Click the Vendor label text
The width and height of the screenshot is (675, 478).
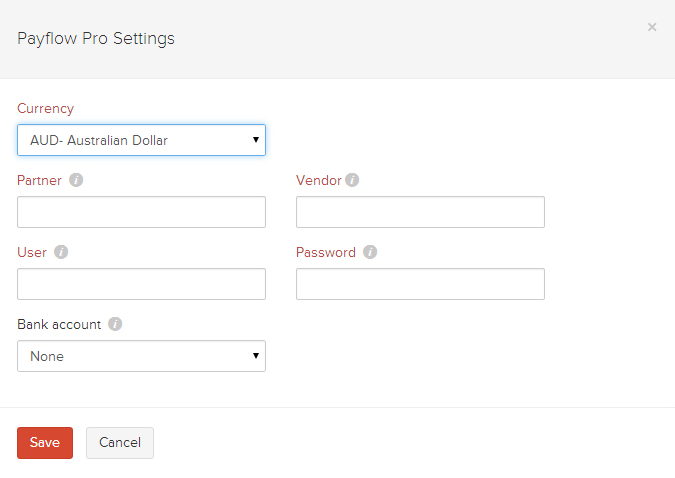point(319,181)
